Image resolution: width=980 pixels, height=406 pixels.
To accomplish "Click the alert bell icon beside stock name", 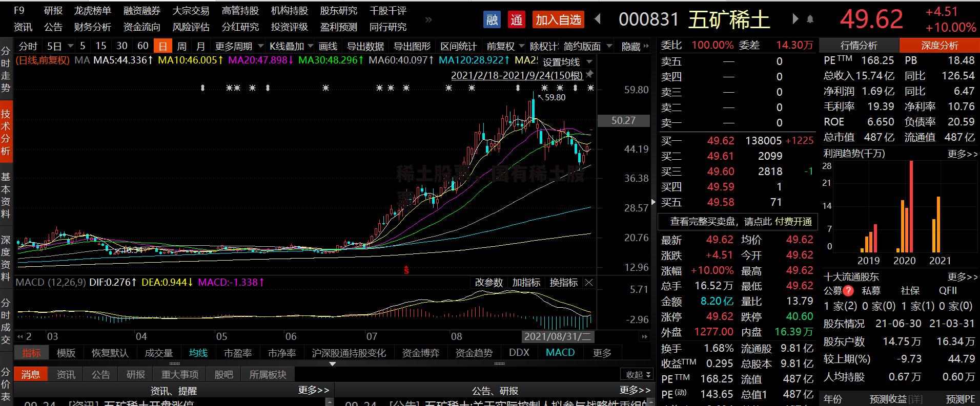I will pyautogui.click(x=810, y=19).
